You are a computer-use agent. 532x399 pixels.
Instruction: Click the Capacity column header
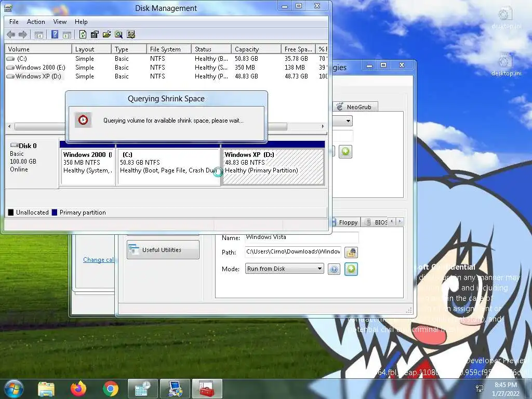[256, 49]
